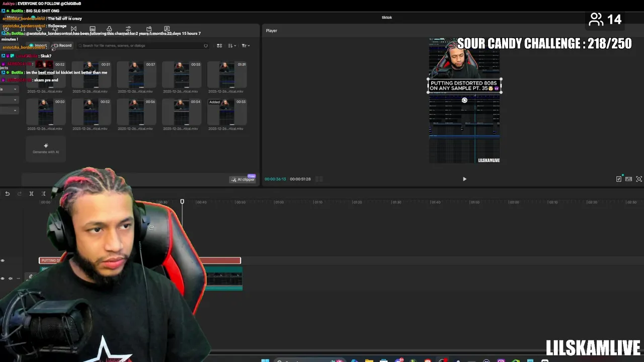Click the Player panel label
Image resolution: width=644 pixels, height=362 pixels.
pyautogui.click(x=272, y=31)
